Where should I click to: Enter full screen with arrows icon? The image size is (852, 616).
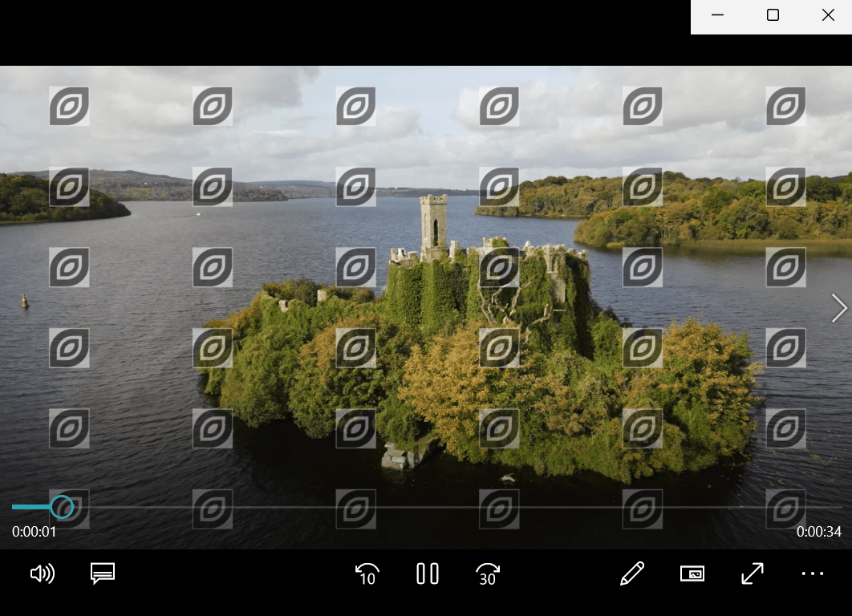click(753, 573)
